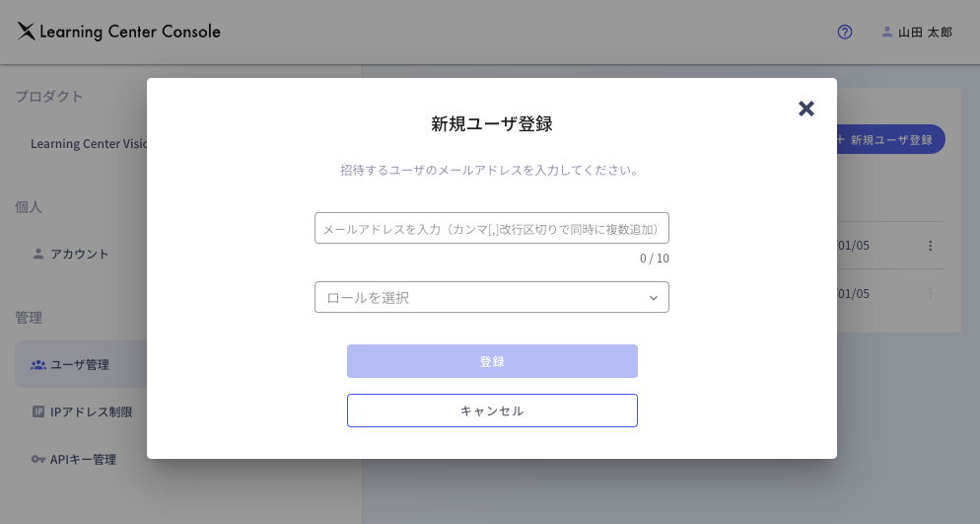Click the キャンセル button
The width and height of the screenshot is (980, 524).
click(492, 411)
